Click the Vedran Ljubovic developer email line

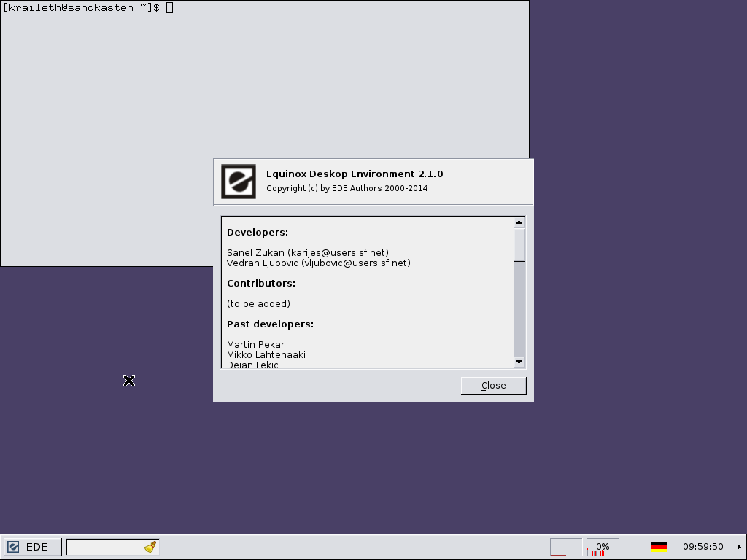pyautogui.click(x=318, y=262)
